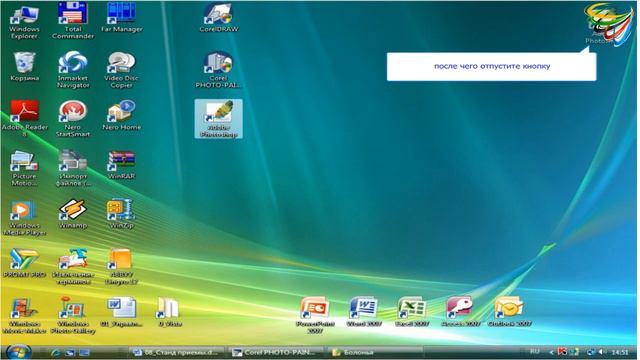Image resolution: width=640 pixels, height=360 pixels.
Task: Select the PowerPoint 2007 shortcut
Action: (315, 315)
